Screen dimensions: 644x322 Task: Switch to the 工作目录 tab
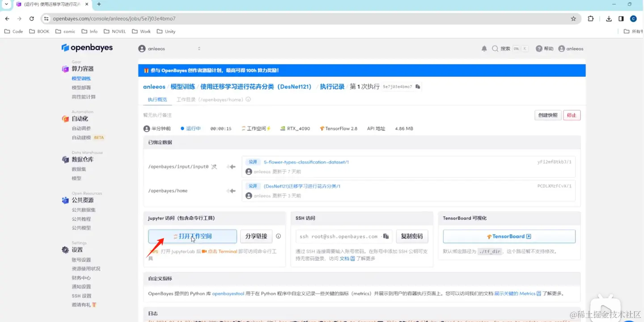pos(209,100)
